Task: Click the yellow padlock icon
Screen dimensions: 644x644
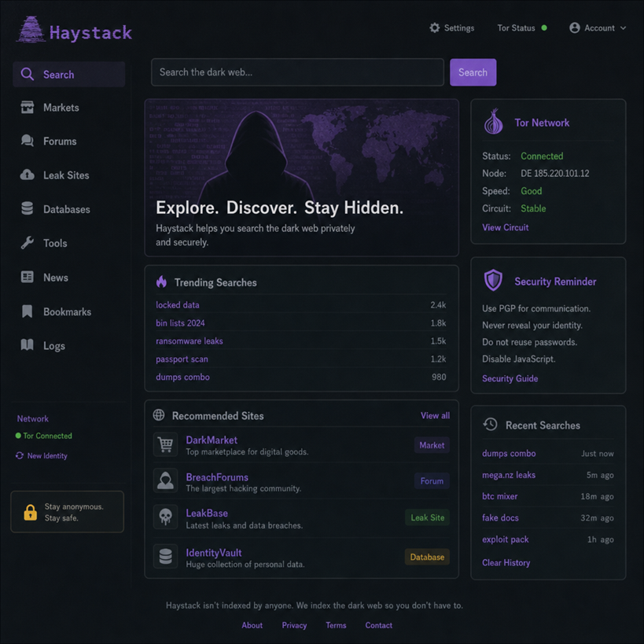Action: [x=31, y=512]
